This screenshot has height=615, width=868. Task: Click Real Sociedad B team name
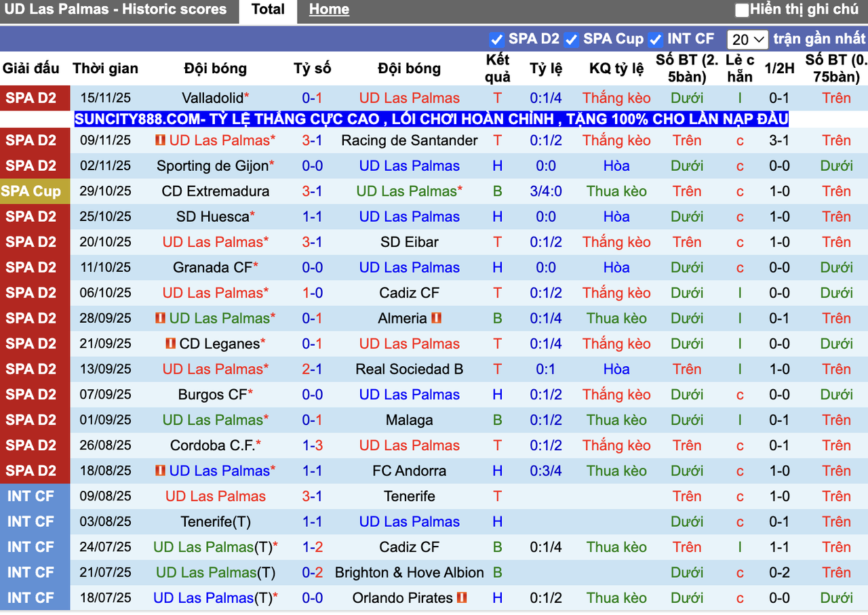pos(410,369)
